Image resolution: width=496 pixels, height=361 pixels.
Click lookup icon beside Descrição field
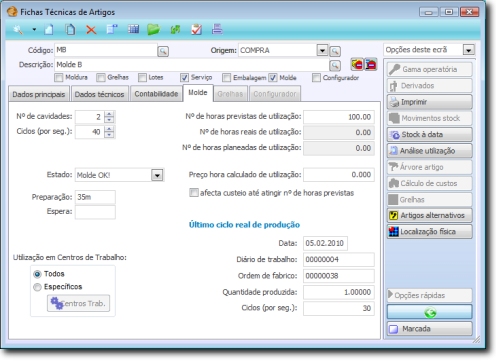coord(335,65)
